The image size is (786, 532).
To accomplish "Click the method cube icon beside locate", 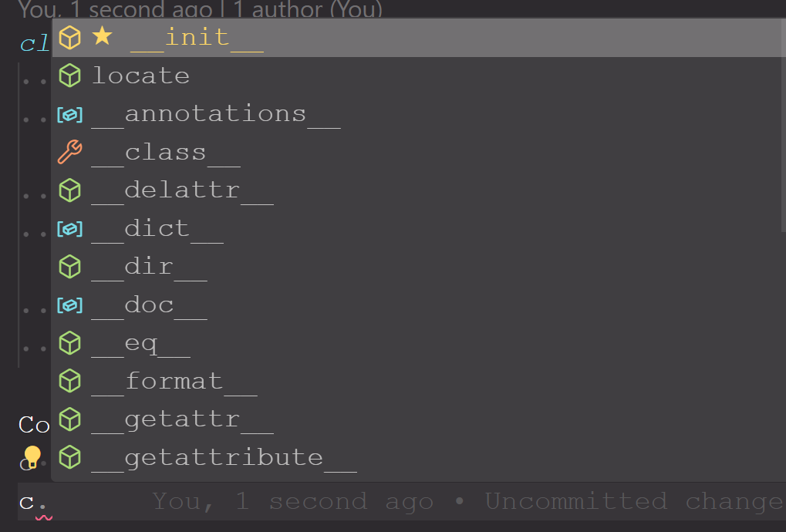I will coord(69,75).
